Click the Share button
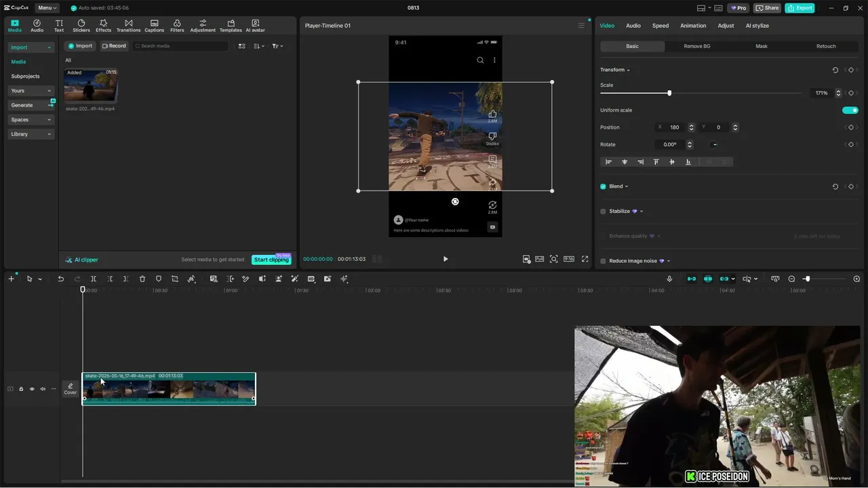 tap(767, 8)
